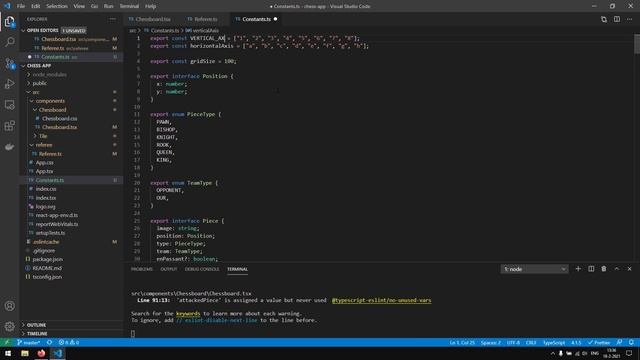Switch to the Output panel tab
This screenshot has height=360, width=640.
169,269
